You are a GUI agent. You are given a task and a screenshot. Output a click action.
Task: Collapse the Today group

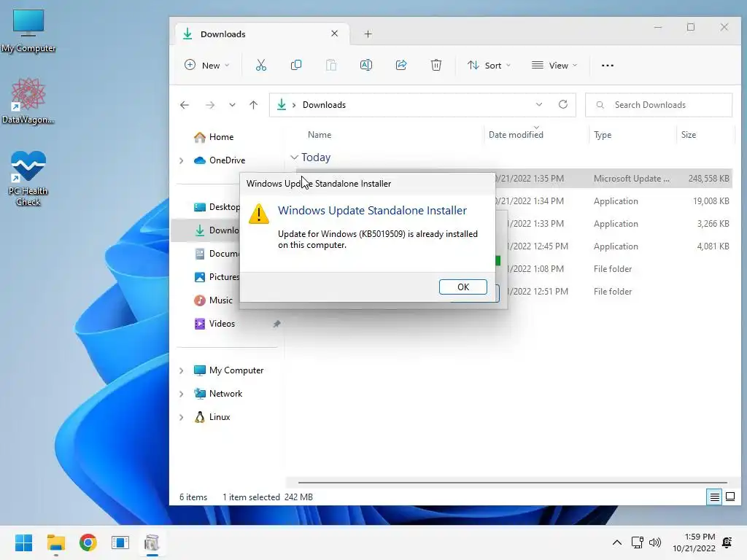click(x=294, y=157)
